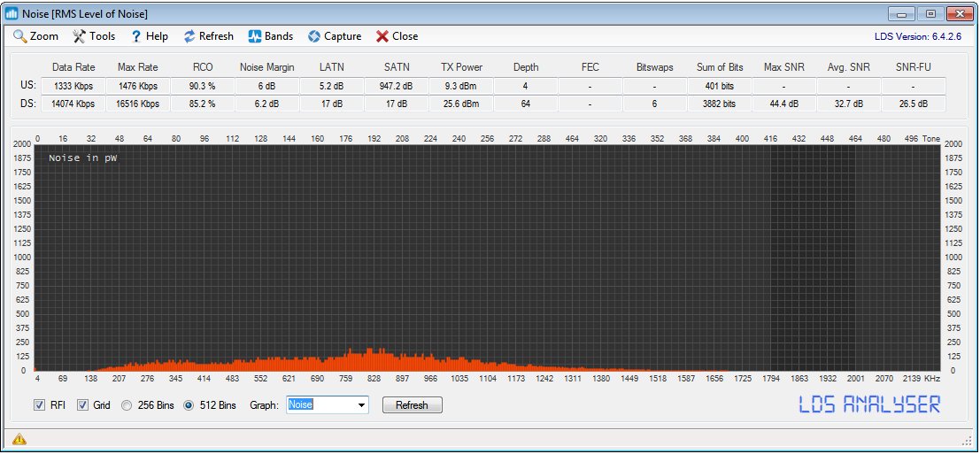This screenshot has height=454, width=980.
Task: Click the warning triangle in status bar
Action: tap(19, 439)
